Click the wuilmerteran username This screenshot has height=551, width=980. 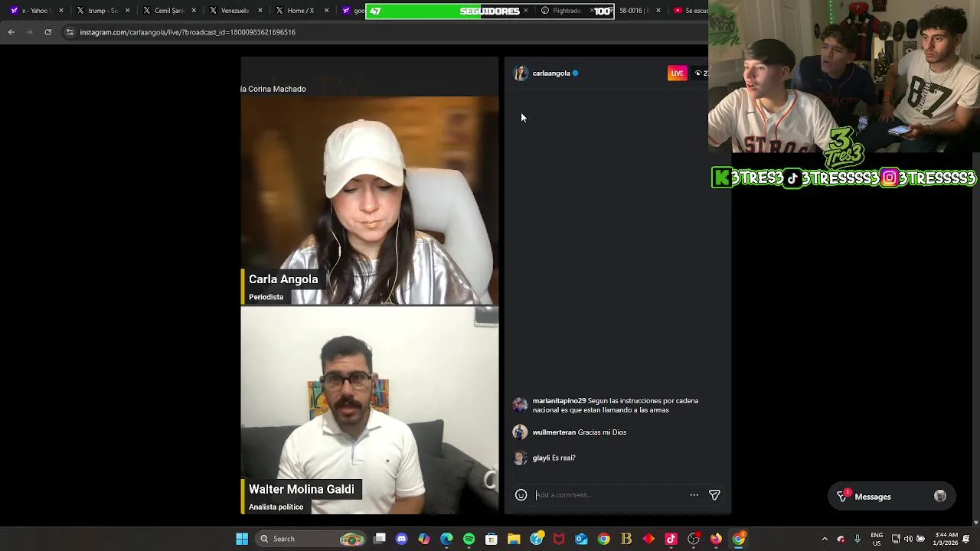coord(554,432)
